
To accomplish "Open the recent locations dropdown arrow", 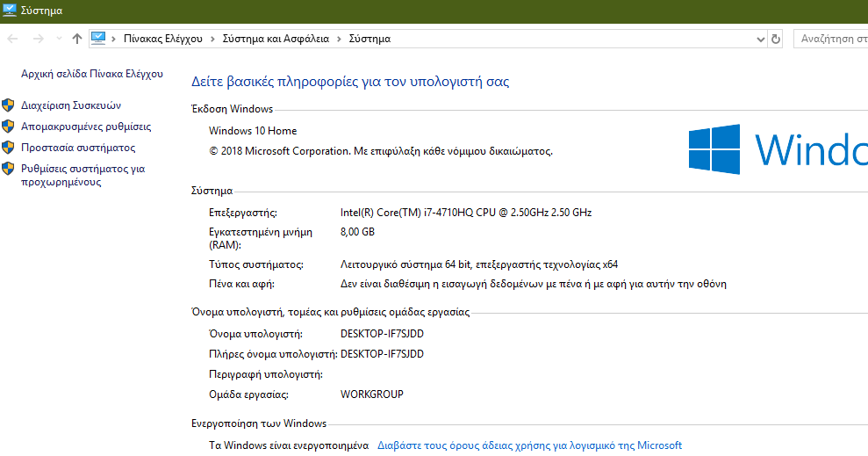I will click(x=59, y=39).
